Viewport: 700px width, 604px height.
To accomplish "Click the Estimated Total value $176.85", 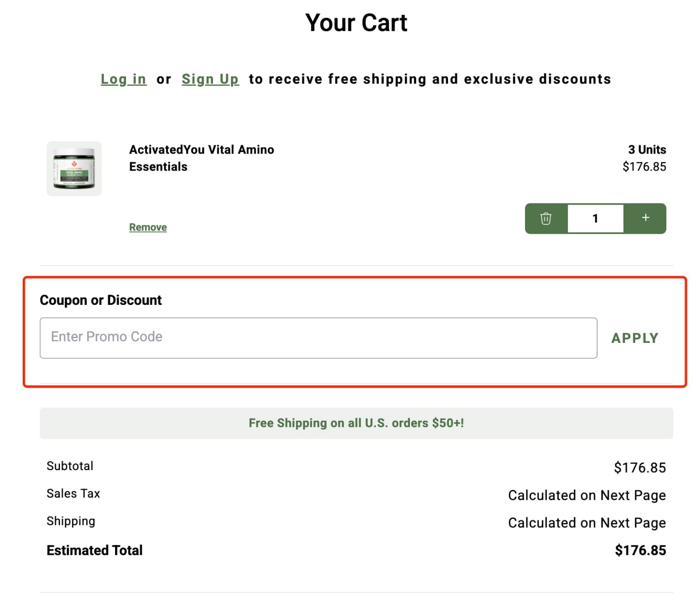I will pos(640,550).
